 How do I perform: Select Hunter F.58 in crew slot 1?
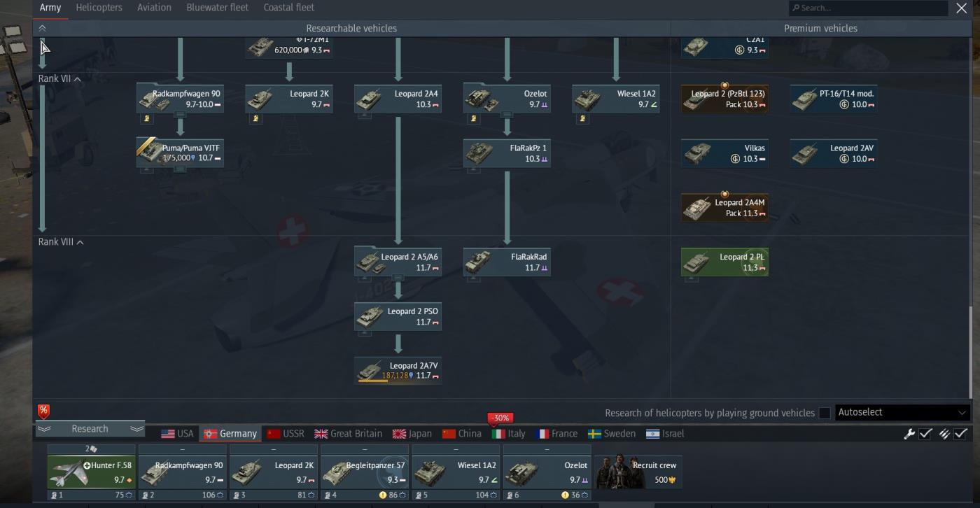click(91, 472)
